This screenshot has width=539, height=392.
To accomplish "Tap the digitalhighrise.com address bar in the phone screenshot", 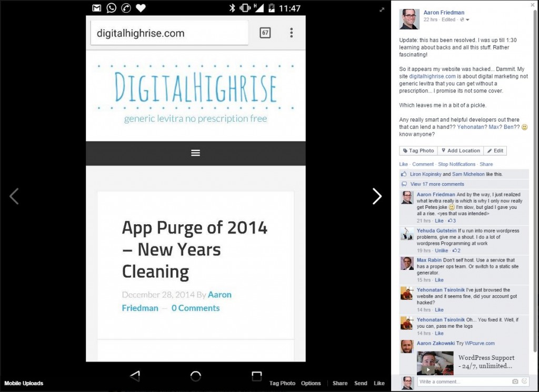I will point(169,33).
